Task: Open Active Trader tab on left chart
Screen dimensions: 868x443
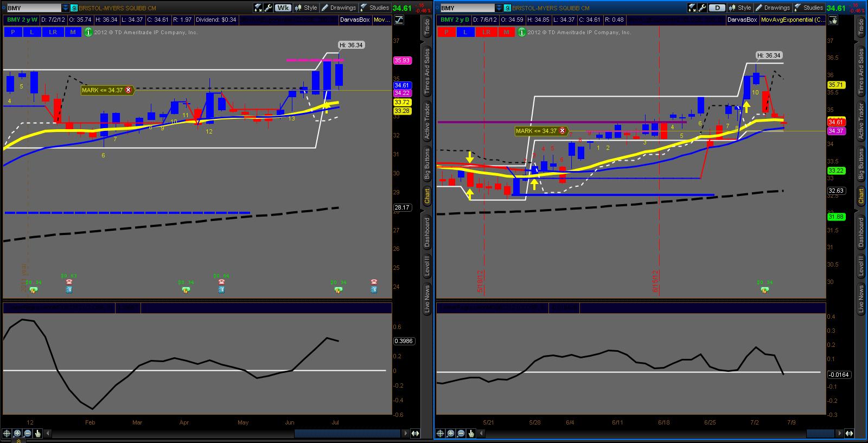Action: [427, 121]
